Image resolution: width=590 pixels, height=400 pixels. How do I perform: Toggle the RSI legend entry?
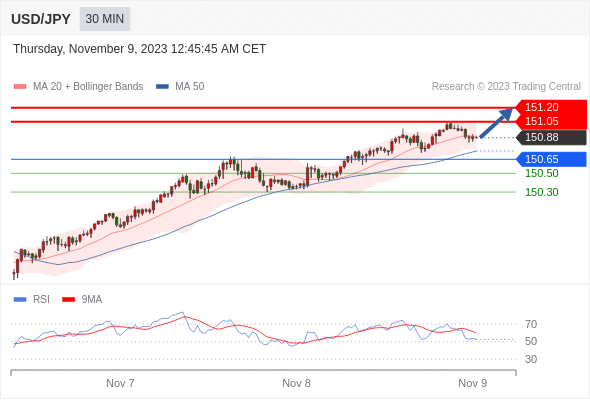(x=32, y=300)
